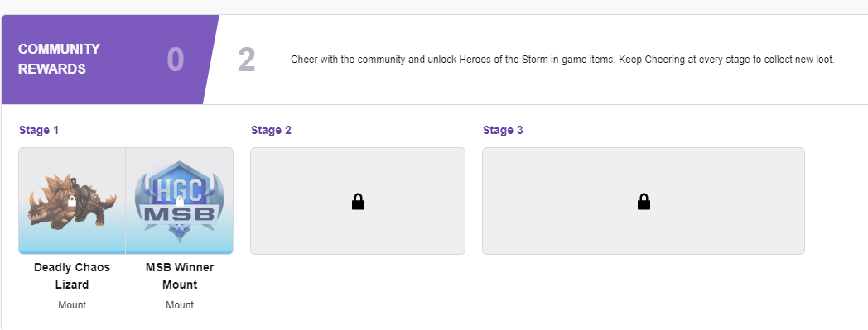Click the 0 counter in the purple banner

coord(176,60)
